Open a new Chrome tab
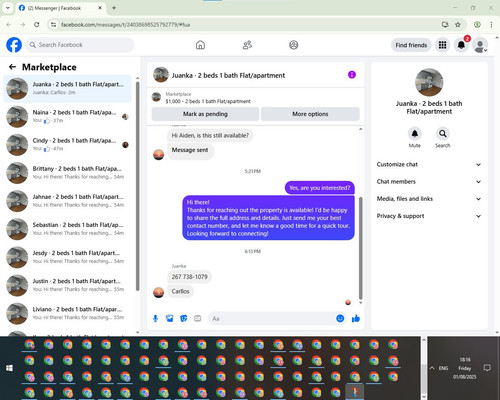The height and width of the screenshot is (400, 500). tap(114, 8)
